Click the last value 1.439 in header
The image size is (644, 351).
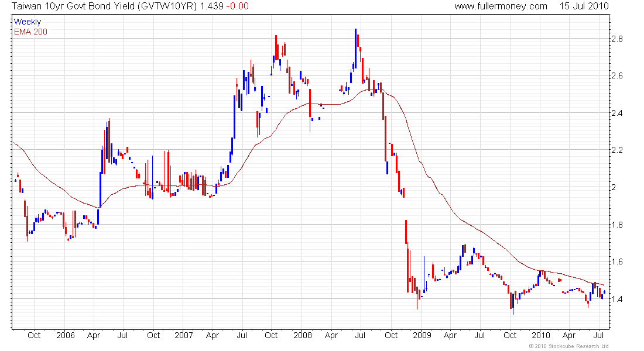coord(212,6)
